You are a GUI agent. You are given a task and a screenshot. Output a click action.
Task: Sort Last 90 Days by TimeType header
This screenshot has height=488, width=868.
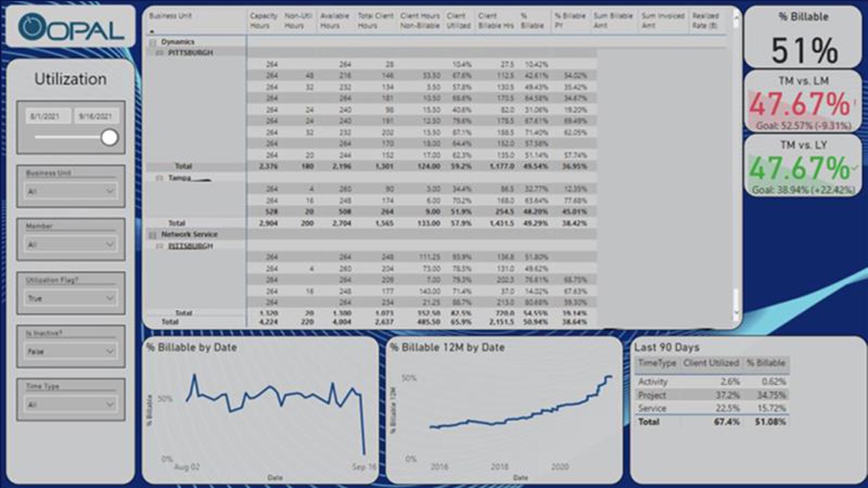(x=656, y=363)
